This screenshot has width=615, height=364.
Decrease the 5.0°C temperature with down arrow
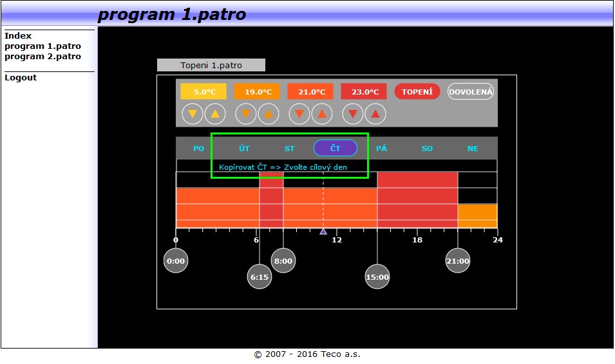[x=193, y=115]
